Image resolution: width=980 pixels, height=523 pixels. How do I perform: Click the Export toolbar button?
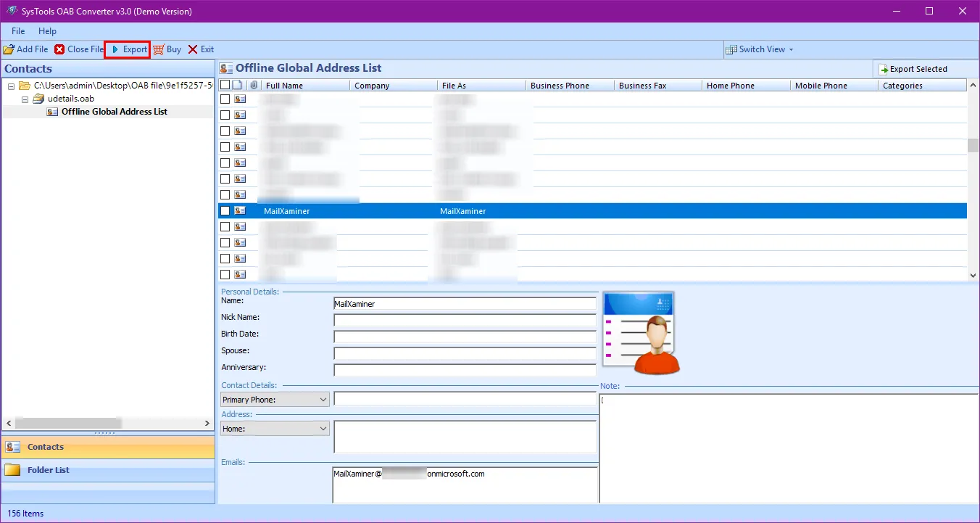click(x=128, y=49)
